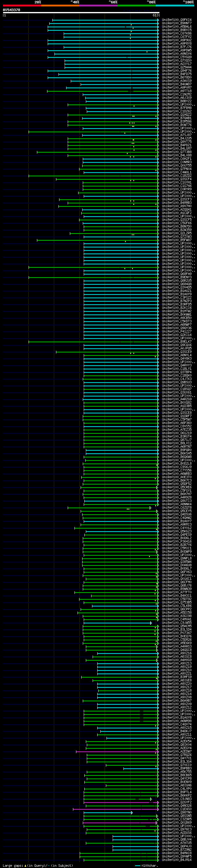Select the UniRef100_B6T8D0 hit
The image size is (197, 868).
click(x=176, y=78)
